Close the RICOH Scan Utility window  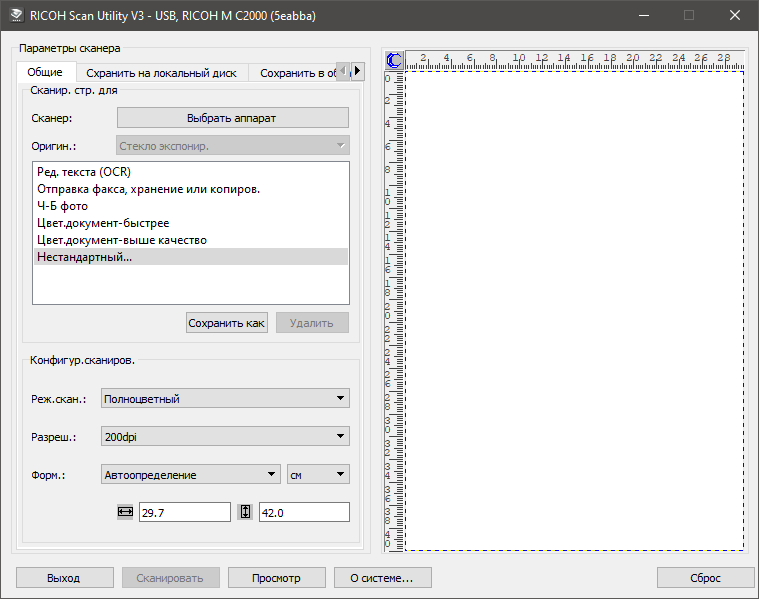point(735,15)
